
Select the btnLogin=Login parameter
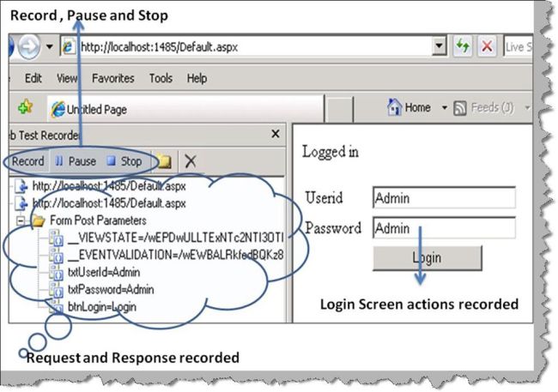pos(93,306)
